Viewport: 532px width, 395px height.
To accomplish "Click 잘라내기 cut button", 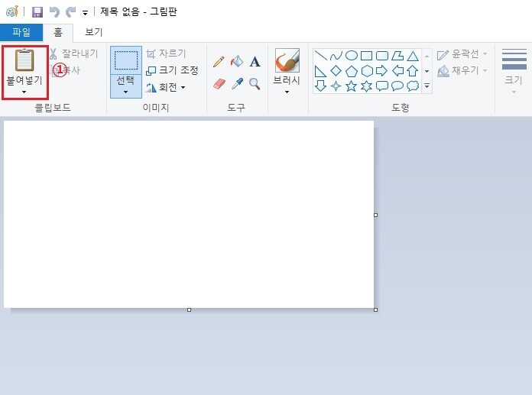I will [73, 53].
